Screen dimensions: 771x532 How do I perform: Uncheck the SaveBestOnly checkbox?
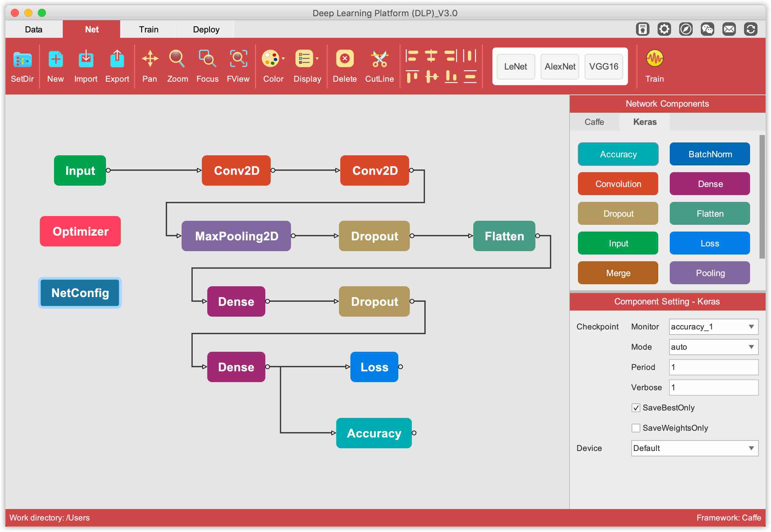[x=636, y=408]
